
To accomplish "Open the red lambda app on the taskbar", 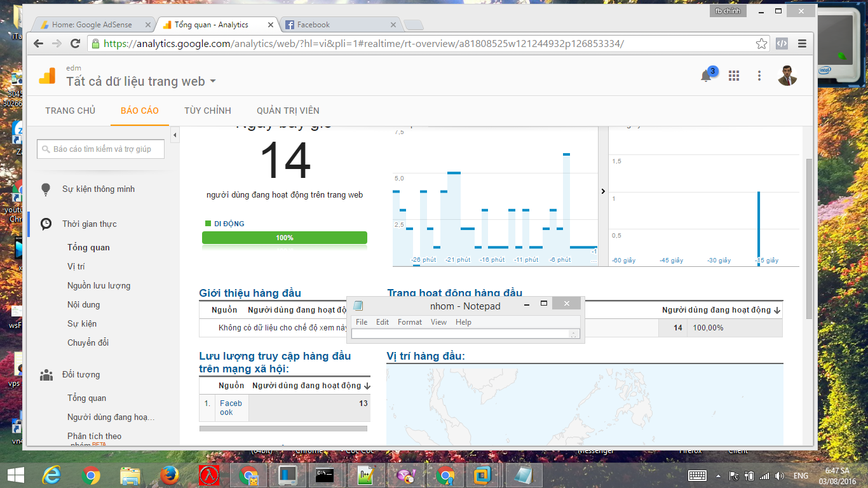I will point(209,475).
